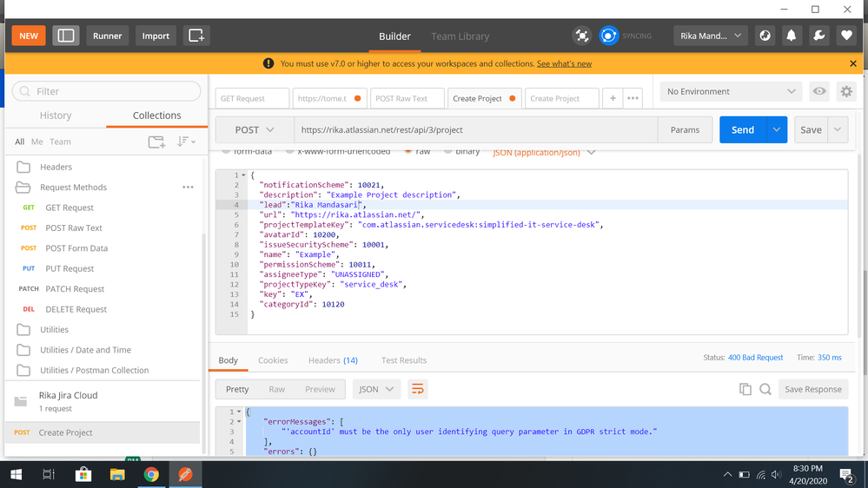Expand the JSON response format dropdown
The height and width of the screenshot is (488, 868).
[376, 389]
